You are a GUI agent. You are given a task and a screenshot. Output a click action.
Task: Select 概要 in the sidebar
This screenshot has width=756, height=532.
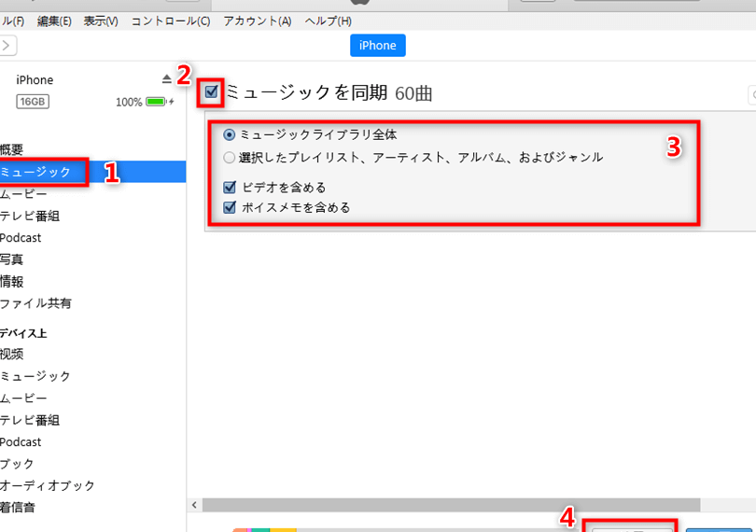tap(13, 149)
